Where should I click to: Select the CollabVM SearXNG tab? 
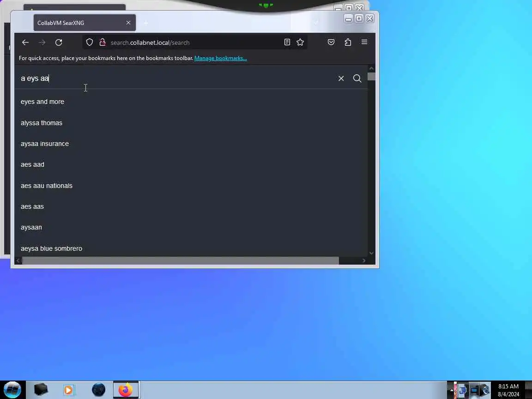pos(85,23)
